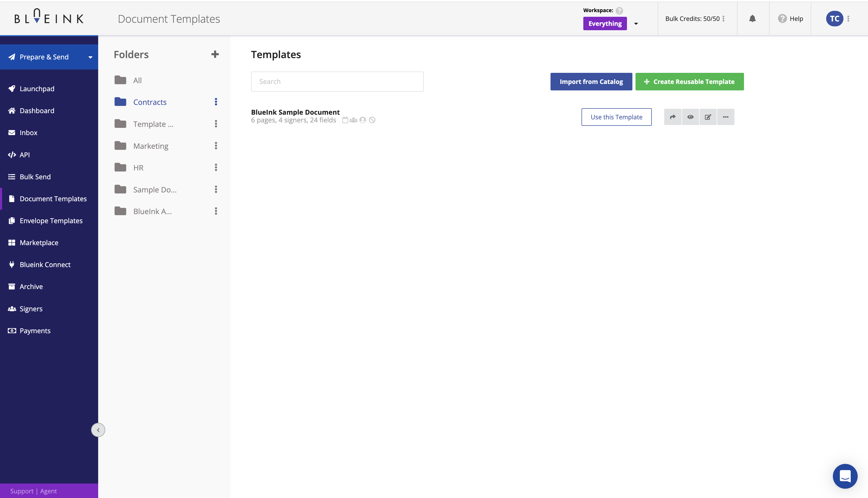The image size is (868, 498).
Task: Select the HR folder
Action: (x=138, y=168)
